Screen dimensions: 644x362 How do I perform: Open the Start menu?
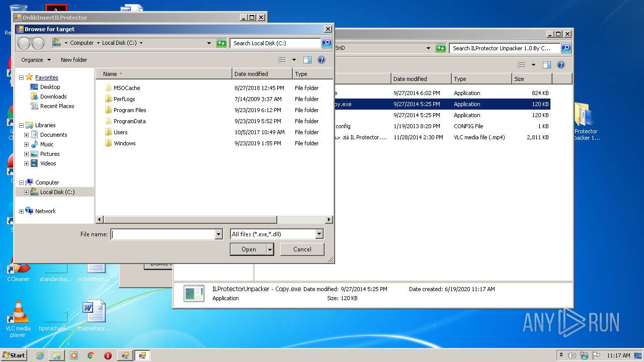pos(14,355)
